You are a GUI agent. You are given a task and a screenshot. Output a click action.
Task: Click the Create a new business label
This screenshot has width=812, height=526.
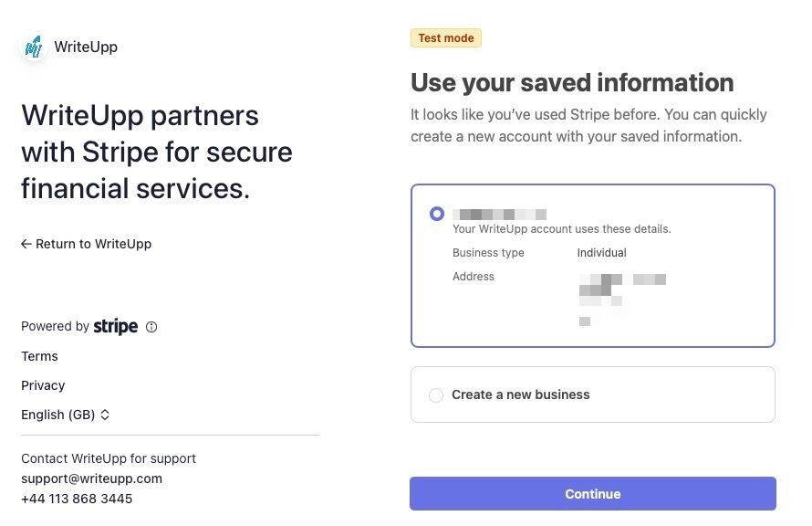[520, 394]
